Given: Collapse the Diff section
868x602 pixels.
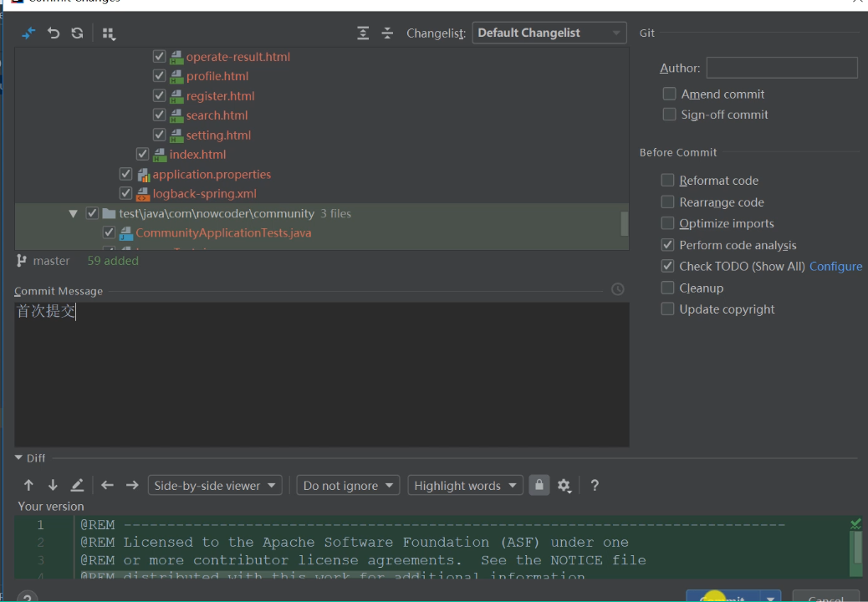Looking at the screenshot, I should point(18,457).
